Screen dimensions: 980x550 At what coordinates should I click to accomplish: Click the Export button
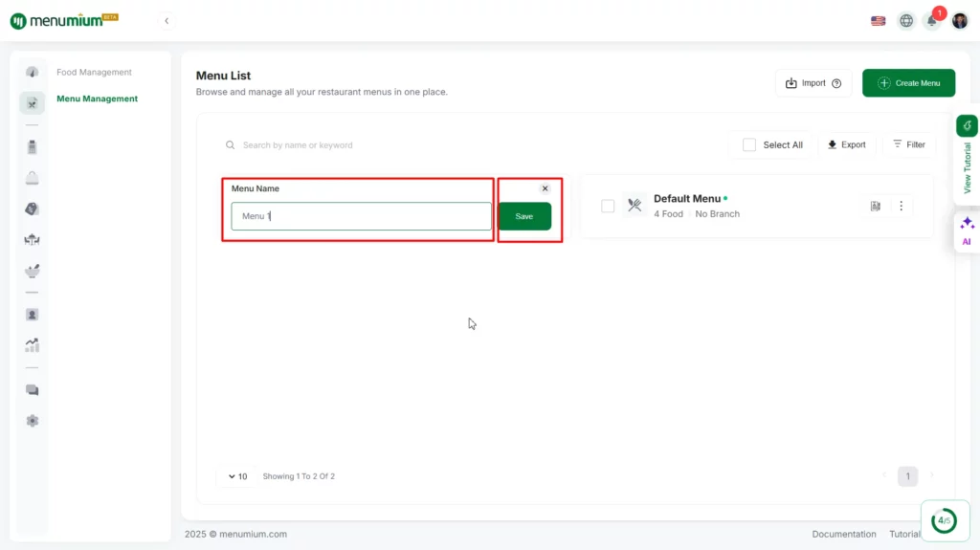[x=846, y=144]
